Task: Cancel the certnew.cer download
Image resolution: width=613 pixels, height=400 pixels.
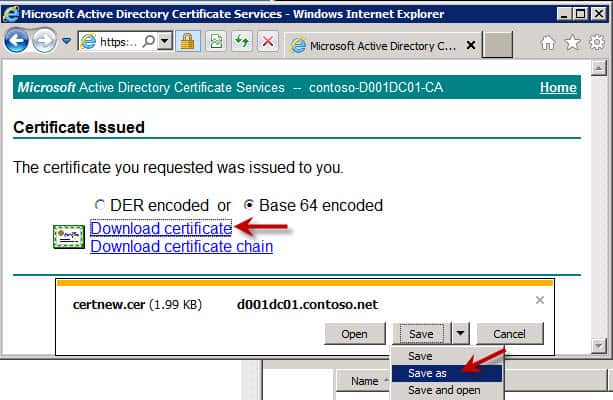Action: pyautogui.click(x=509, y=334)
